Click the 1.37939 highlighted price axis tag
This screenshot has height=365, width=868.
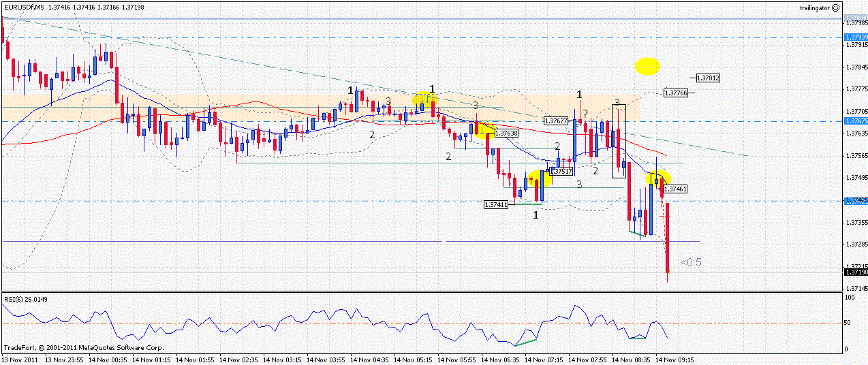coord(856,37)
